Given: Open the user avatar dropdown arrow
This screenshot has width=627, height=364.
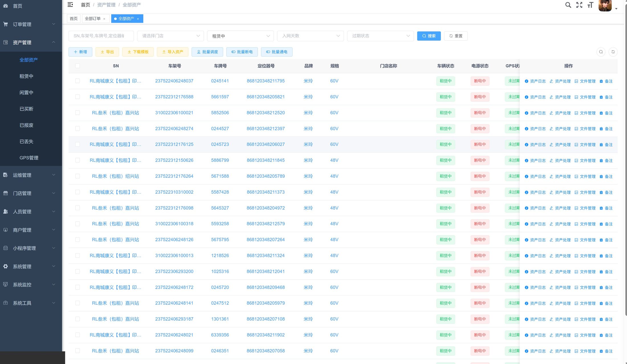Looking at the screenshot, I should (616, 9).
